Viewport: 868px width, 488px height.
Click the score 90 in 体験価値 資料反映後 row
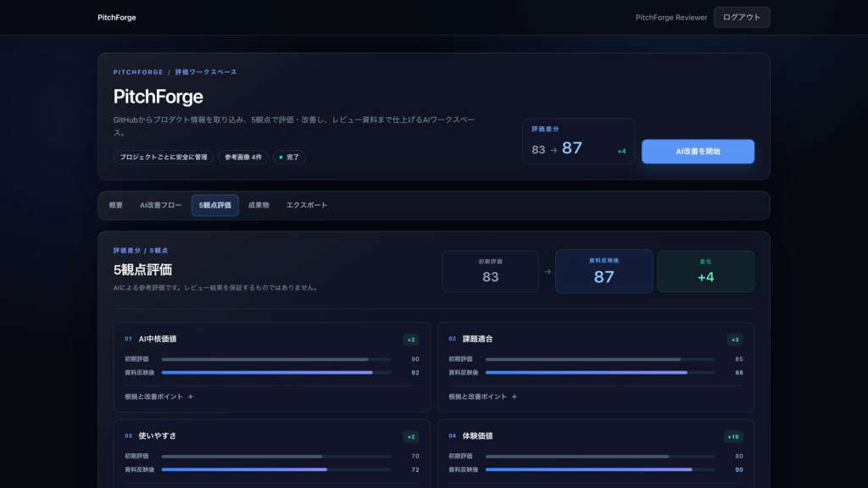pyautogui.click(x=739, y=469)
